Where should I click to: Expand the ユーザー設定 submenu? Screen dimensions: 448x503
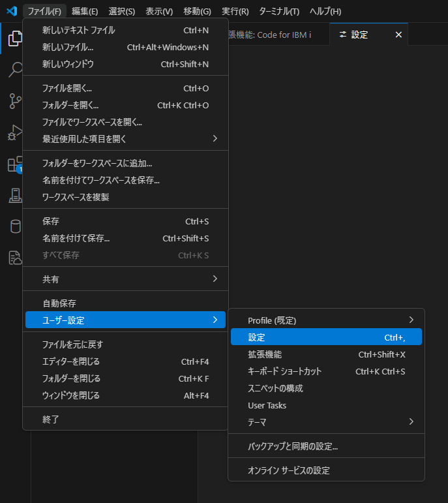pyautogui.click(x=125, y=320)
